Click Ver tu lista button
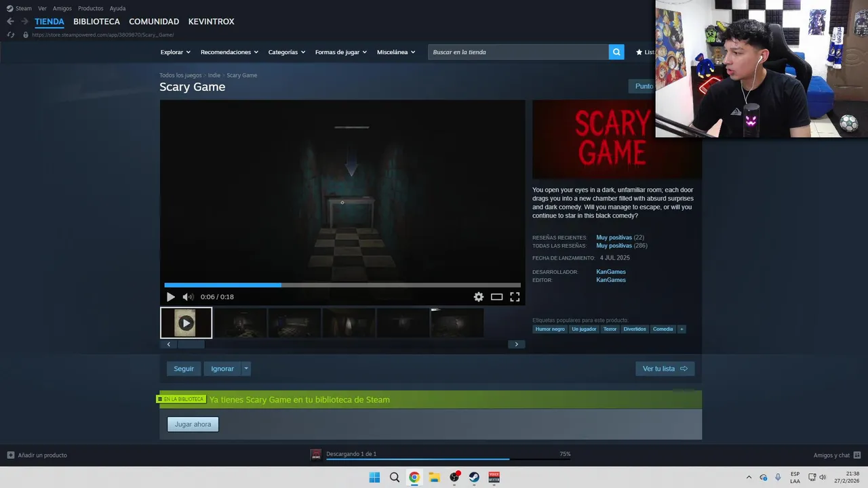This screenshot has width=868, height=488. coord(665,369)
